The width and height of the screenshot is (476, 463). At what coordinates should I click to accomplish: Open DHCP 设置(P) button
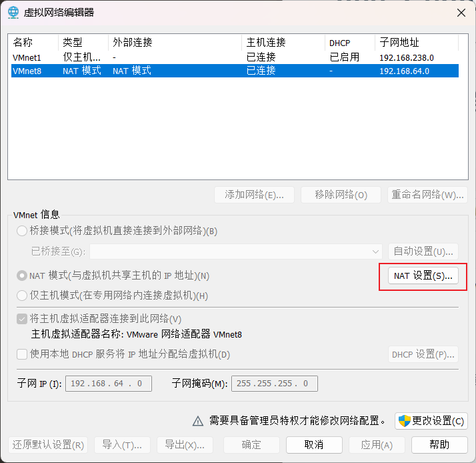(423, 354)
